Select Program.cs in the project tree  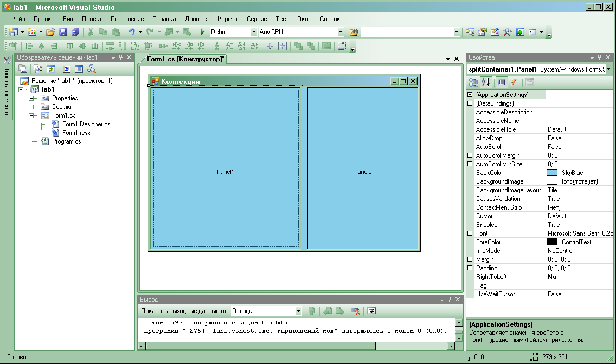tap(66, 141)
